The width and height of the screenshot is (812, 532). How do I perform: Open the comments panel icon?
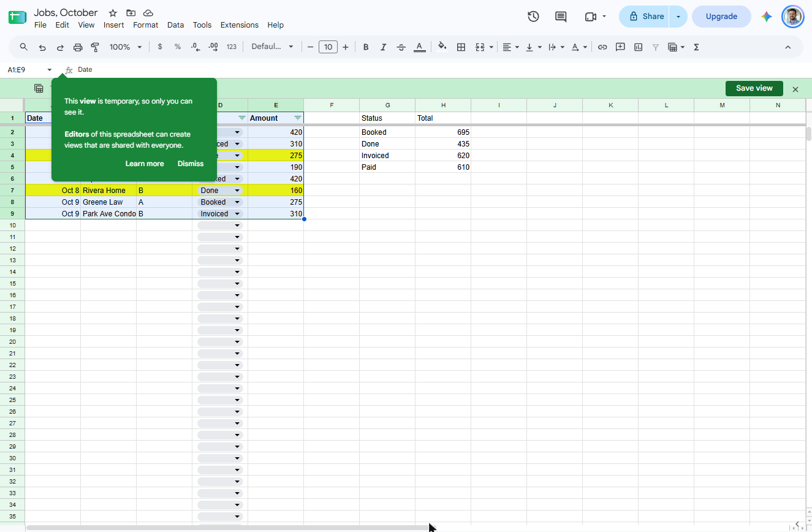[x=561, y=17]
